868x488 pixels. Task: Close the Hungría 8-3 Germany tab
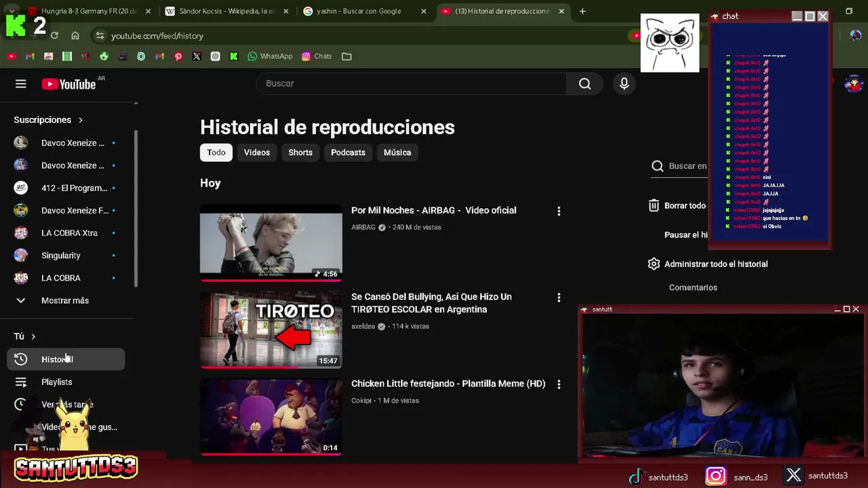point(148,12)
